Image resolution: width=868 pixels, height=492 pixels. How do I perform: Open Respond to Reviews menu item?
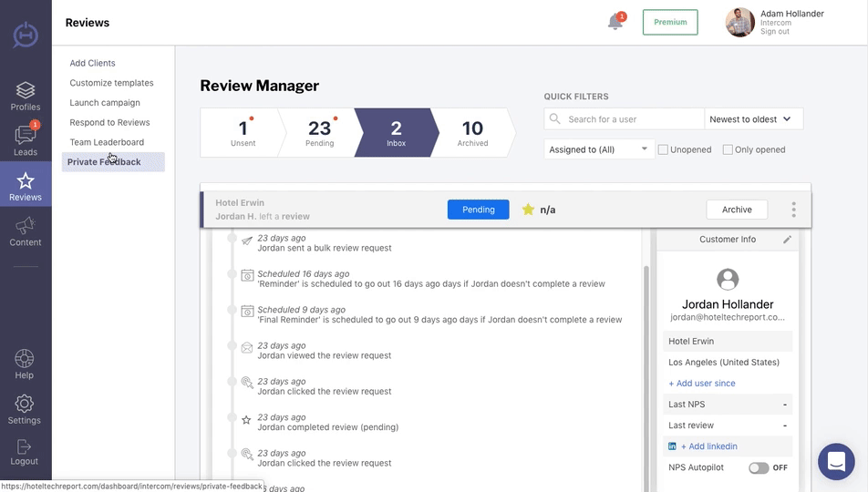pos(109,122)
